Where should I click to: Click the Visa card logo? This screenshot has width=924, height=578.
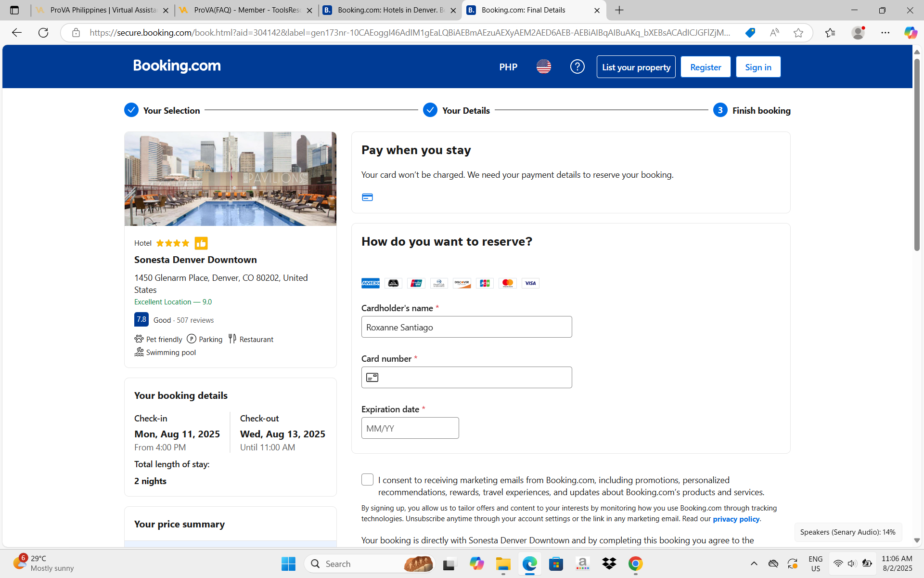point(530,283)
